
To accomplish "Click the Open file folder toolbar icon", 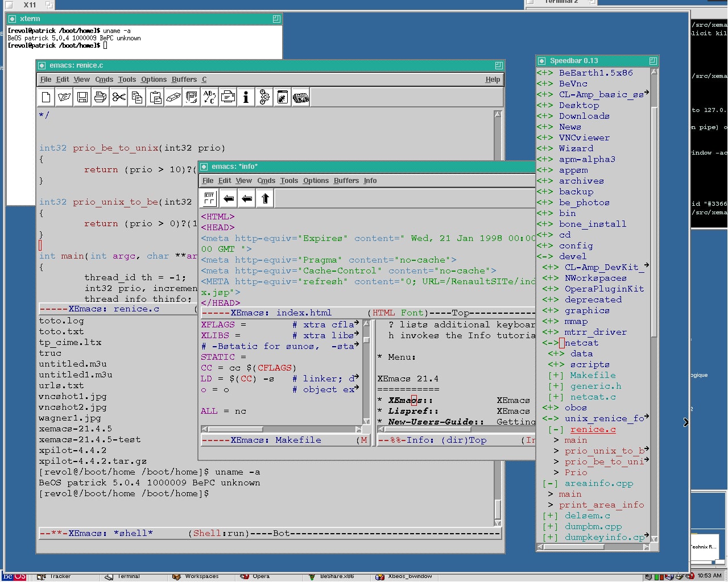I will click(x=64, y=97).
